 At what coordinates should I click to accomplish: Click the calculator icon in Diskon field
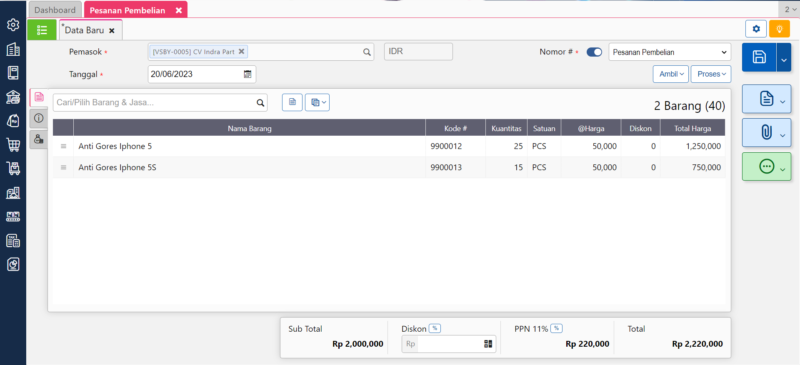[488, 344]
